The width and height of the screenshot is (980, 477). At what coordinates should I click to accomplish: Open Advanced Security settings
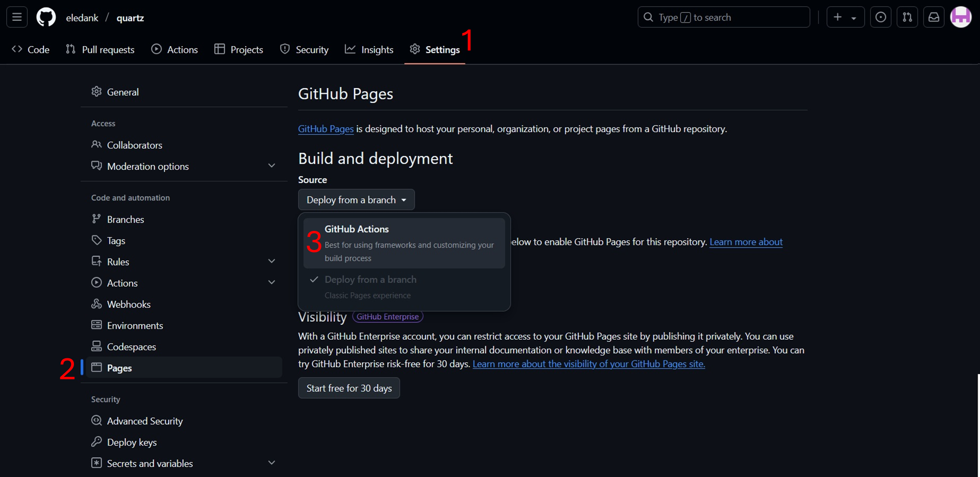point(184,421)
